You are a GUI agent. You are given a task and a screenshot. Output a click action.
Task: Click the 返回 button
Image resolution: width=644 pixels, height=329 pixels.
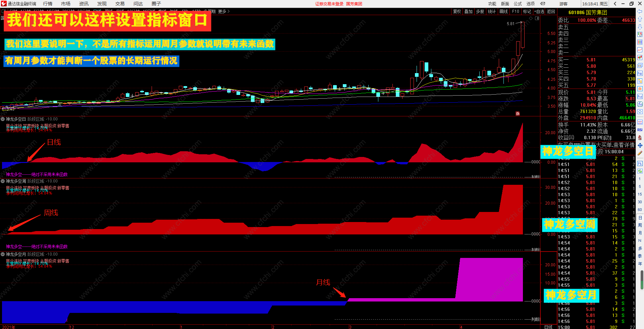(x=551, y=11)
